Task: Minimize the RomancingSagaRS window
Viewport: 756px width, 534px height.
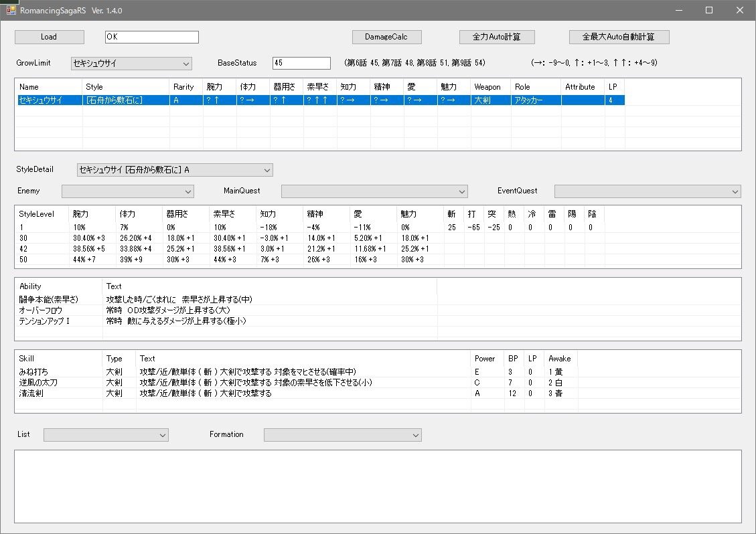Action: [679, 10]
